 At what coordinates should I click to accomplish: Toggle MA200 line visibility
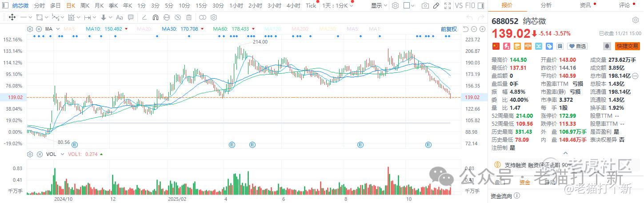[x=301, y=29]
